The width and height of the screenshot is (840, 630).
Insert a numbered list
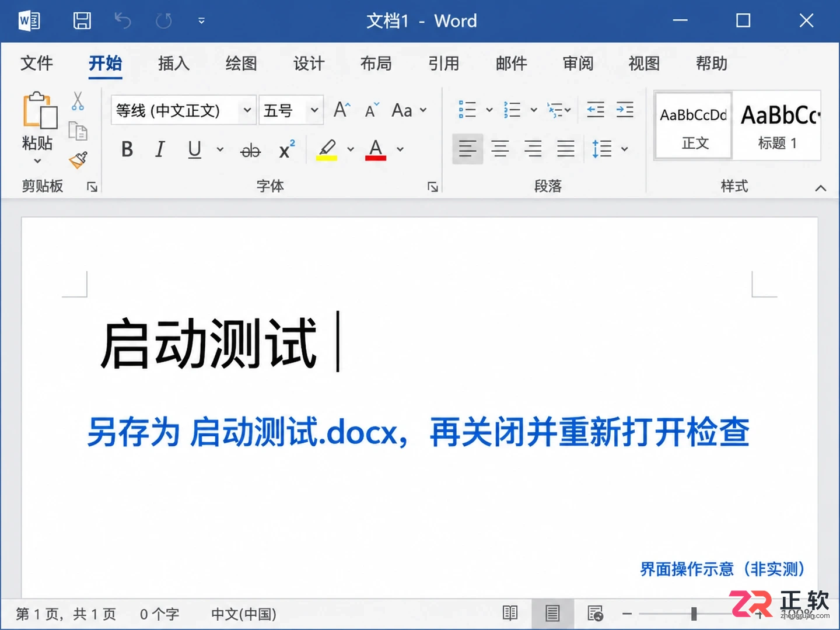pyautogui.click(x=512, y=110)
